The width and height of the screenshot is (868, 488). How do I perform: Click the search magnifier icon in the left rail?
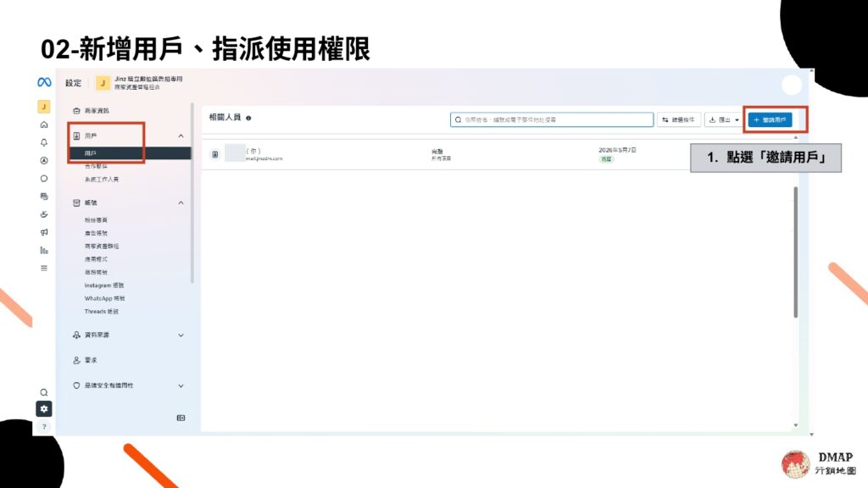(44, 392)
